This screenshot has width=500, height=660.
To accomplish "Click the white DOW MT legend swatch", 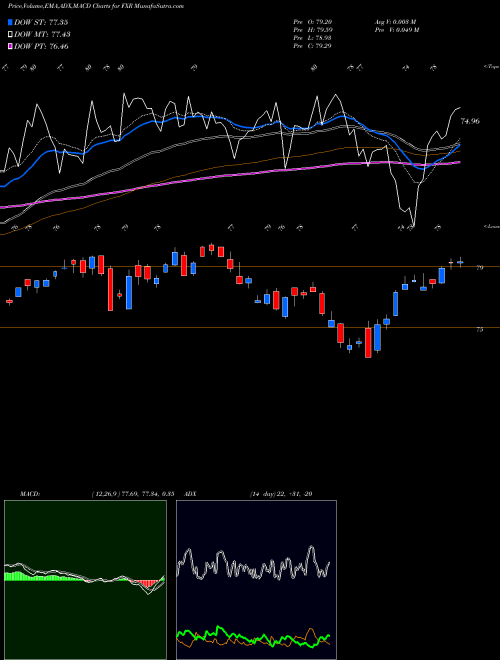I will coord(10,34).
